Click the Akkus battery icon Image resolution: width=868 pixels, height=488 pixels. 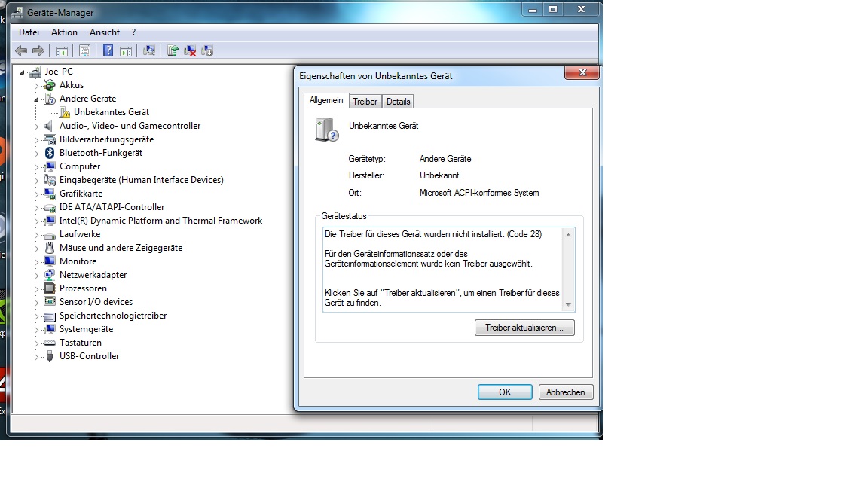click(x=50, y=85)
